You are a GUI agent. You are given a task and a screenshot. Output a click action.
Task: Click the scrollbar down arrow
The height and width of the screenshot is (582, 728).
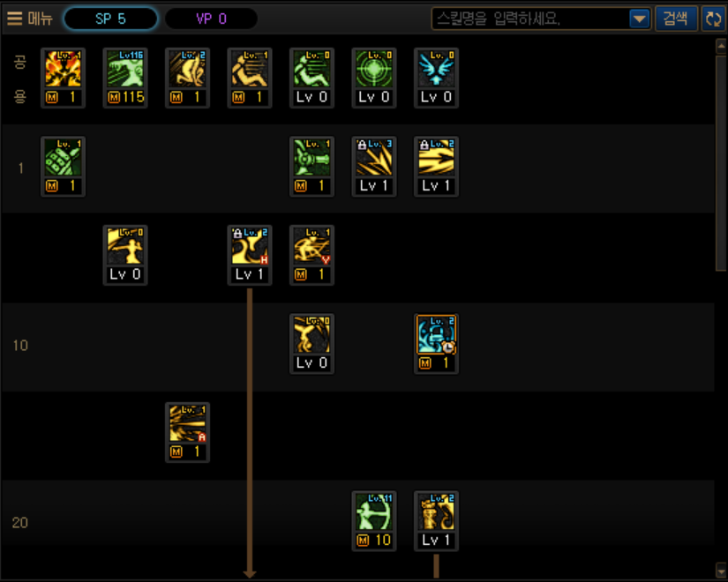tap(721, 569)
